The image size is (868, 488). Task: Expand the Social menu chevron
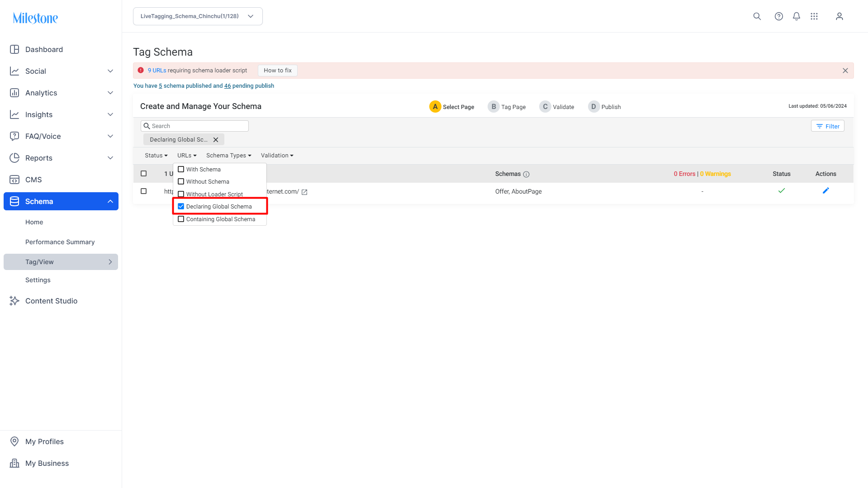pyautogui.click(x=110, y=71)
